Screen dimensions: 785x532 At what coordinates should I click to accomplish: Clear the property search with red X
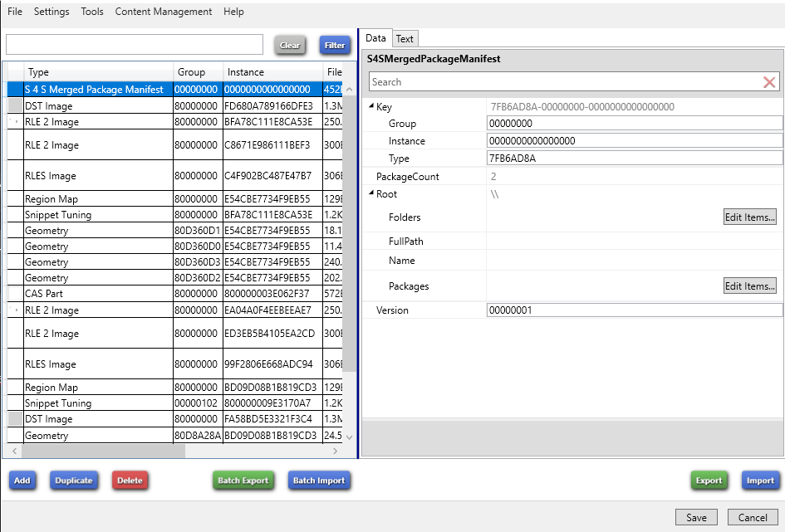(x=769, y=82)
